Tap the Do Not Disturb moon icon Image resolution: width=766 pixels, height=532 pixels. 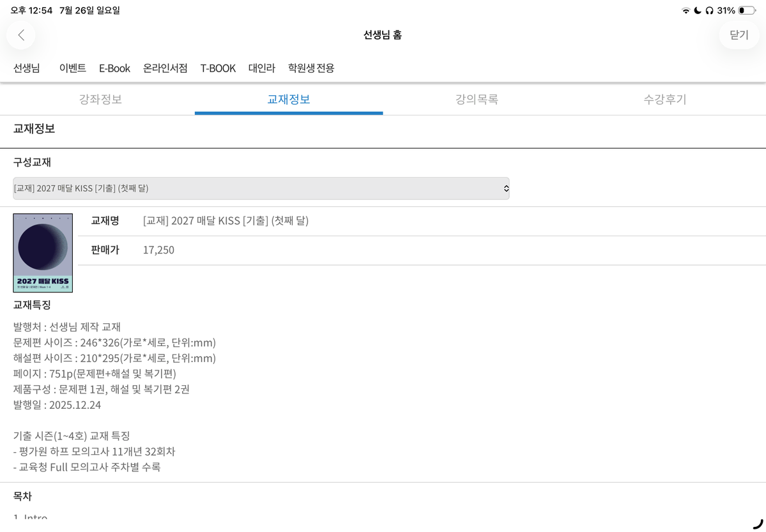click(x=698, y=10)
